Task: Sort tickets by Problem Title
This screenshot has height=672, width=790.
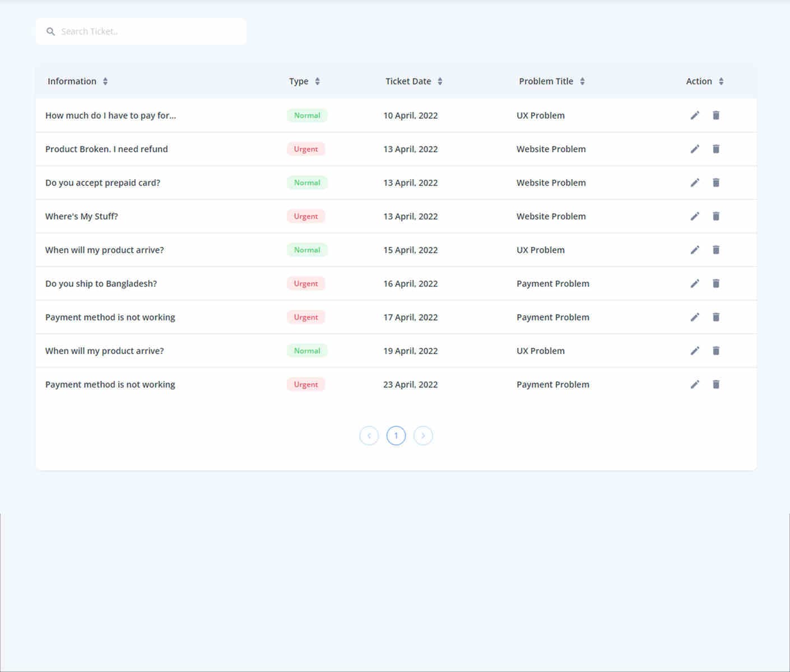Action: click(x=582, y=81)
